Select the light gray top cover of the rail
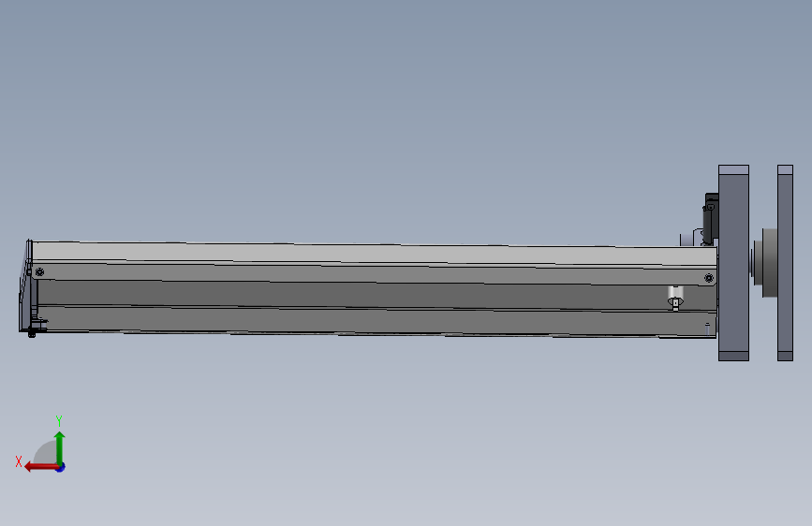Screen dimensions: 812x526 coord(373,254)
